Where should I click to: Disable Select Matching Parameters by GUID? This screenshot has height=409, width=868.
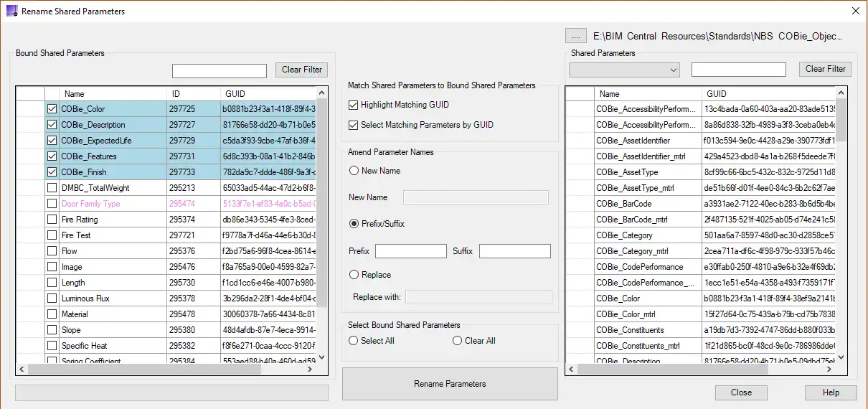(353, 125)
